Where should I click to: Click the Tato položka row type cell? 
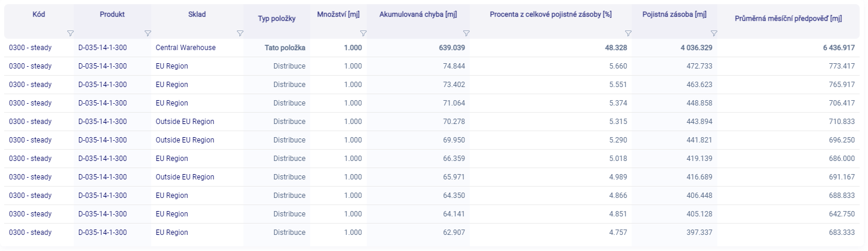[x=285, y=47]
